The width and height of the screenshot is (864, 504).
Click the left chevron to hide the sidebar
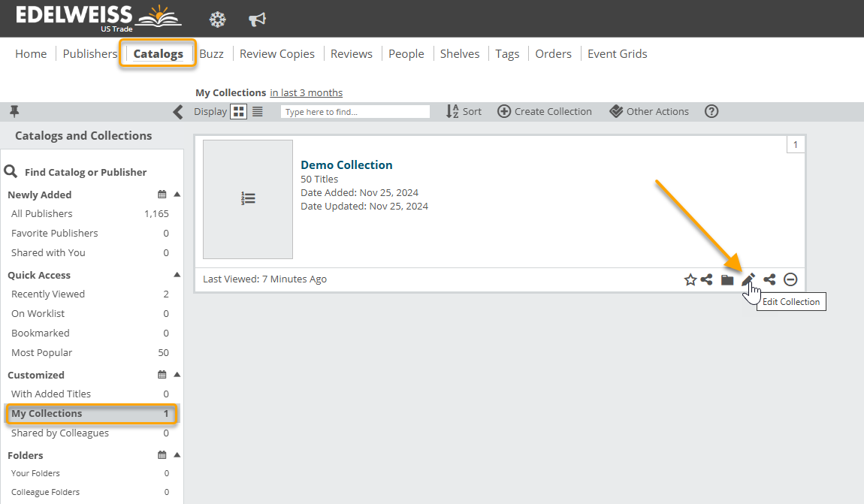click(178, 112)
